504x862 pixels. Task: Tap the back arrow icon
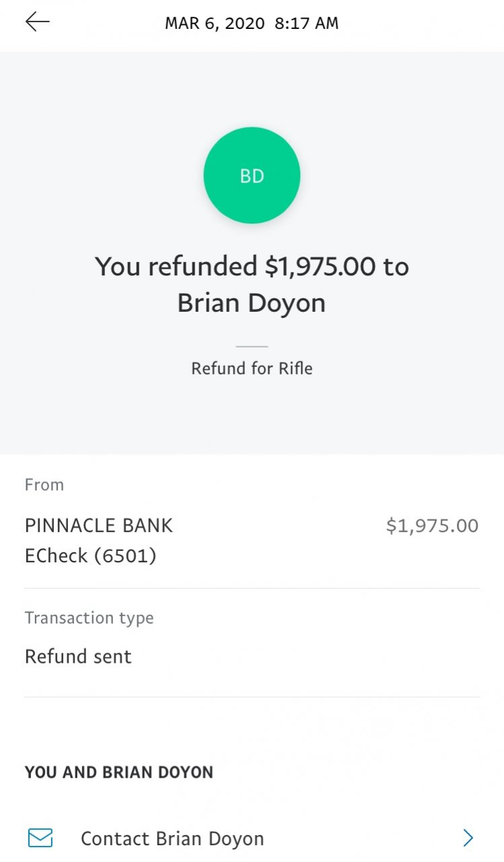click(38, 22)
